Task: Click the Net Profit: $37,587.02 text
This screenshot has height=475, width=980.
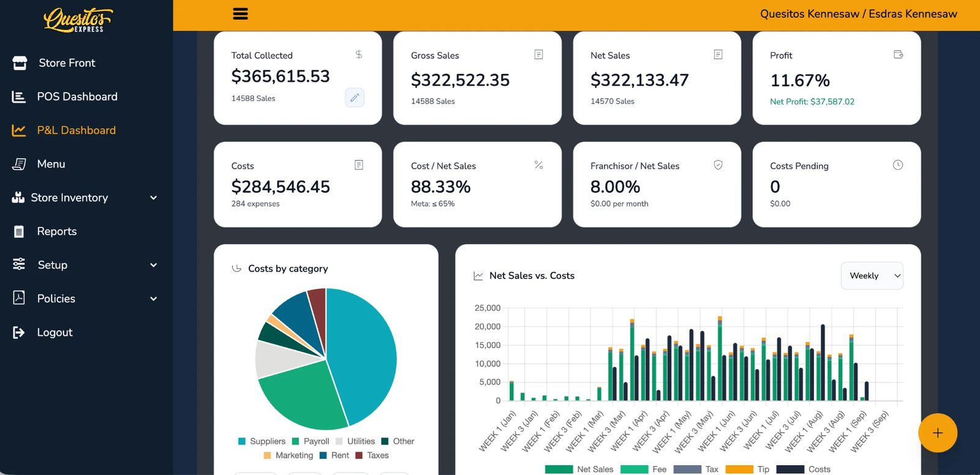Action: 812,102
